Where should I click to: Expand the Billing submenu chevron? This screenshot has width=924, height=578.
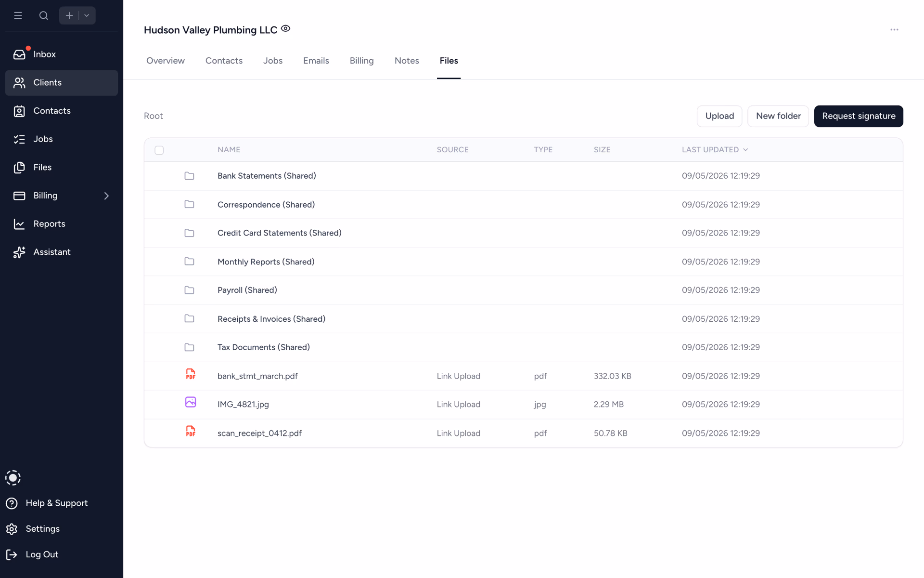(106, 196)
